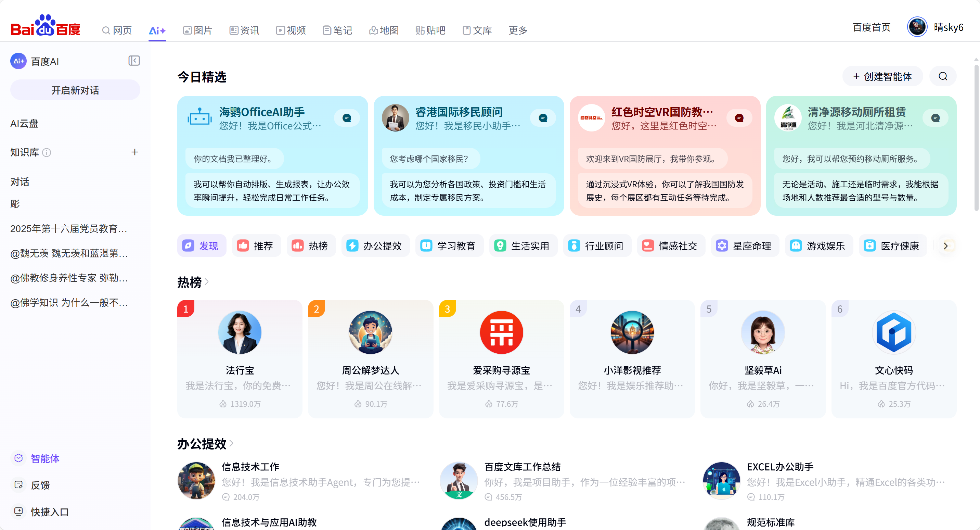The image size is (980, 530).
Task: Open the 笔记 tab
Action: point(337,30)
